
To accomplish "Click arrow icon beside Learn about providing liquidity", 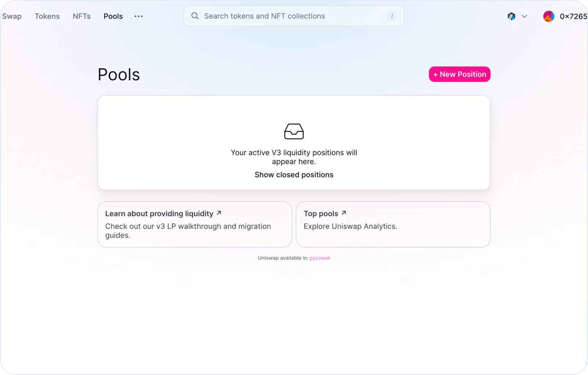I will [x=219, y=213].
